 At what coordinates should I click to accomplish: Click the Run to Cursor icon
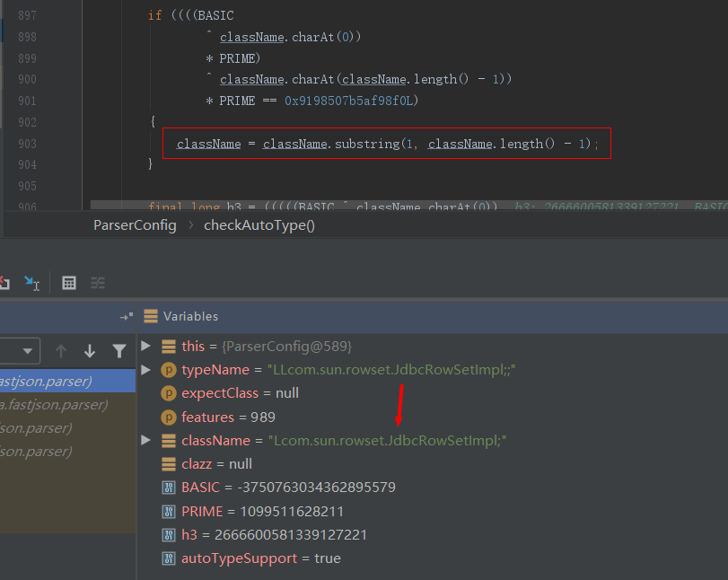(31, 283)
